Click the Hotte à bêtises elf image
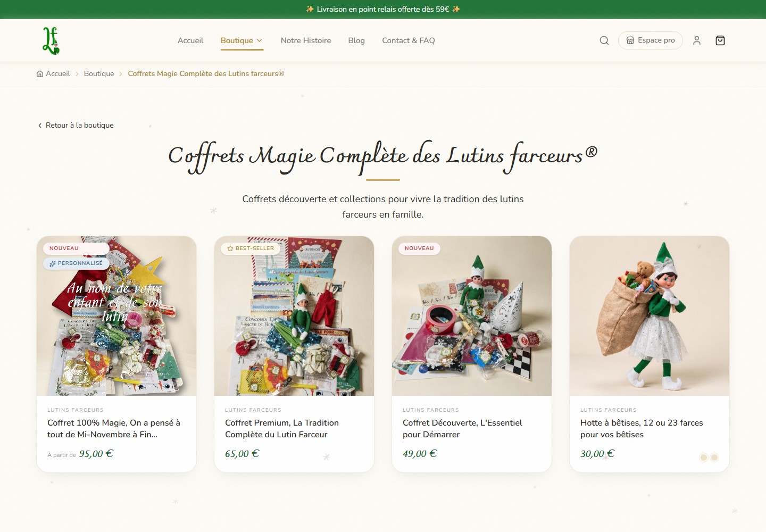 pos(650,316)
